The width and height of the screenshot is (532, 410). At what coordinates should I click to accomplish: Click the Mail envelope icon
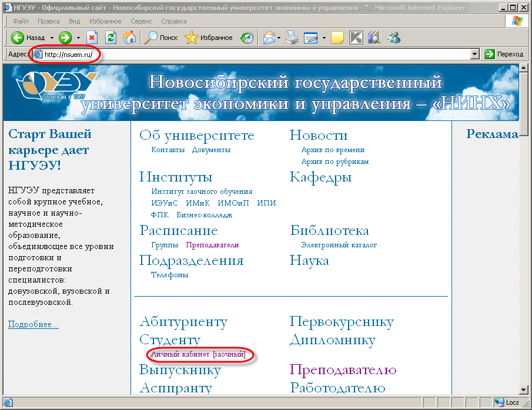click(269, 38)
